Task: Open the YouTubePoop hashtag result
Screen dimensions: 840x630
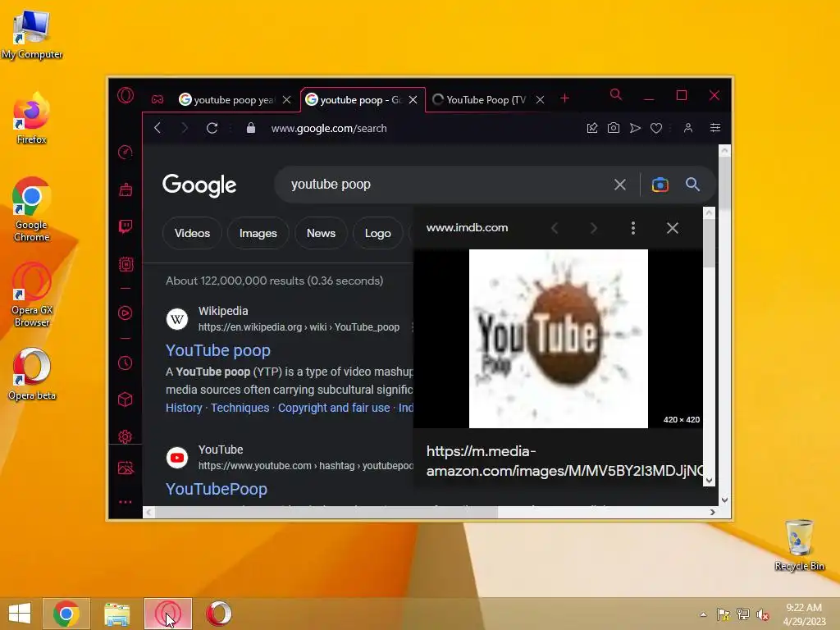Action: pos(217,489)
